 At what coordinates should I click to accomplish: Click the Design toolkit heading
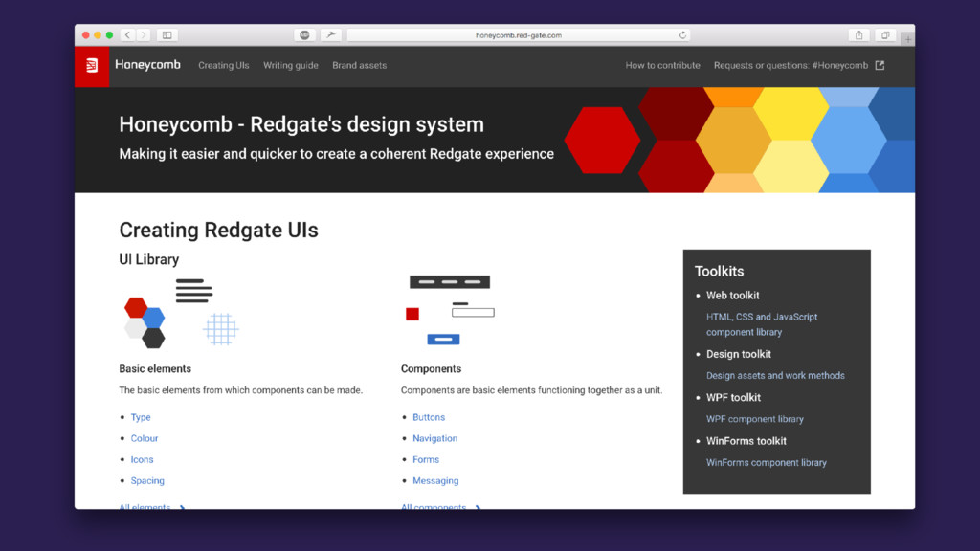pyautogui.click(x=739, y=354)
